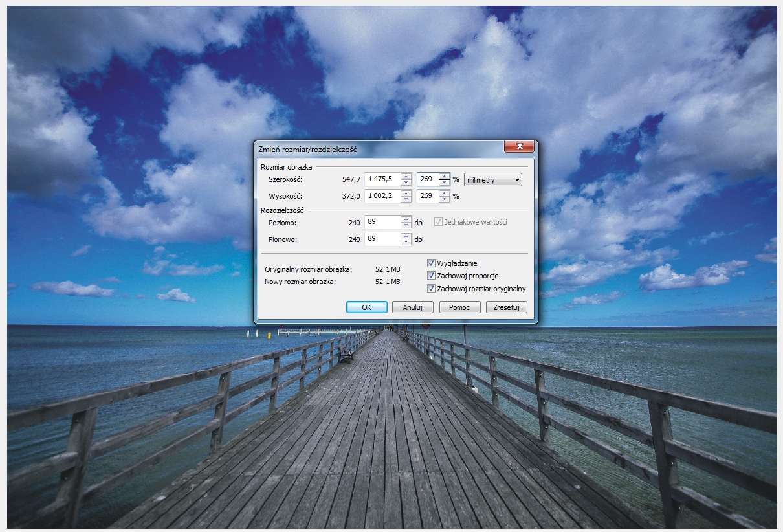783x532 pixels.
Task: Toggle the Wygładzanie checkbox
Action: click(431, 263)
